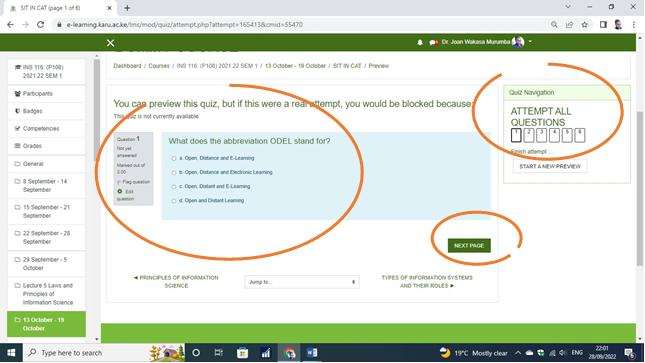Click START A NEW PREVIEW button

[550, 166]
